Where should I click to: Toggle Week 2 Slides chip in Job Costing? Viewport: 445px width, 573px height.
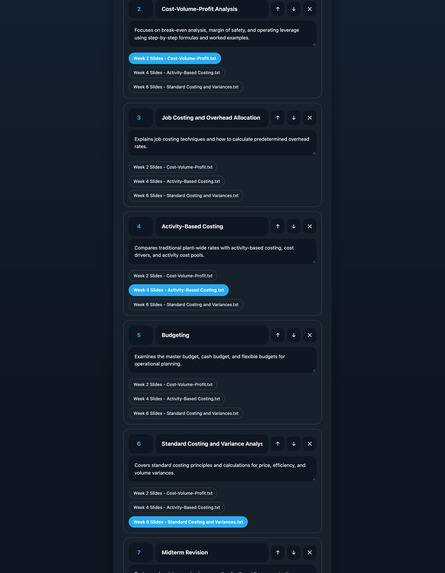(x=173, y=167)
